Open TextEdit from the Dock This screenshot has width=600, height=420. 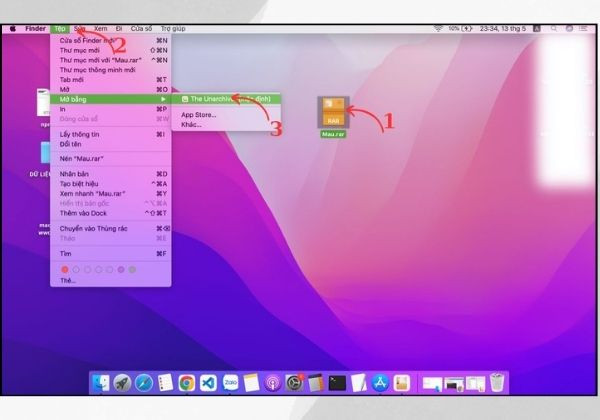click(x=359, y=383)
